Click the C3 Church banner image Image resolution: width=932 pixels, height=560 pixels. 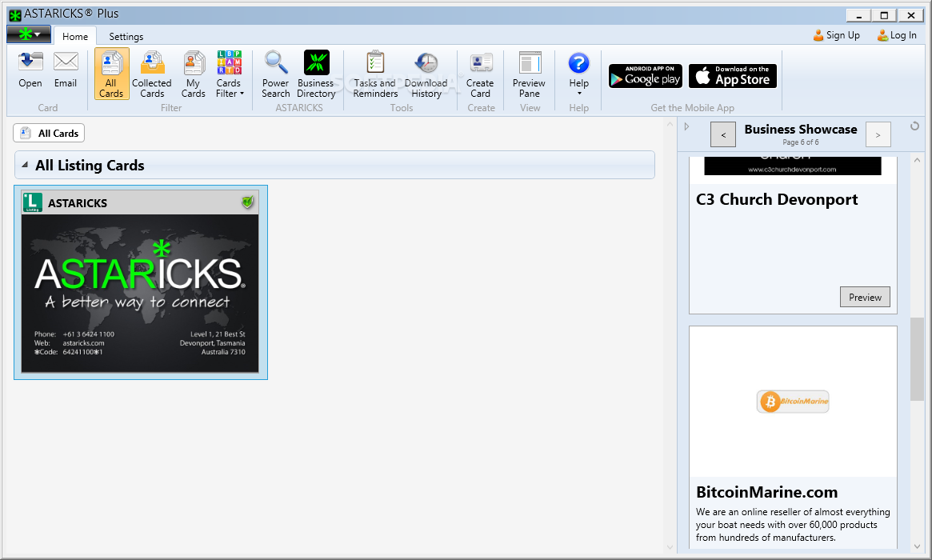point(792,166)
